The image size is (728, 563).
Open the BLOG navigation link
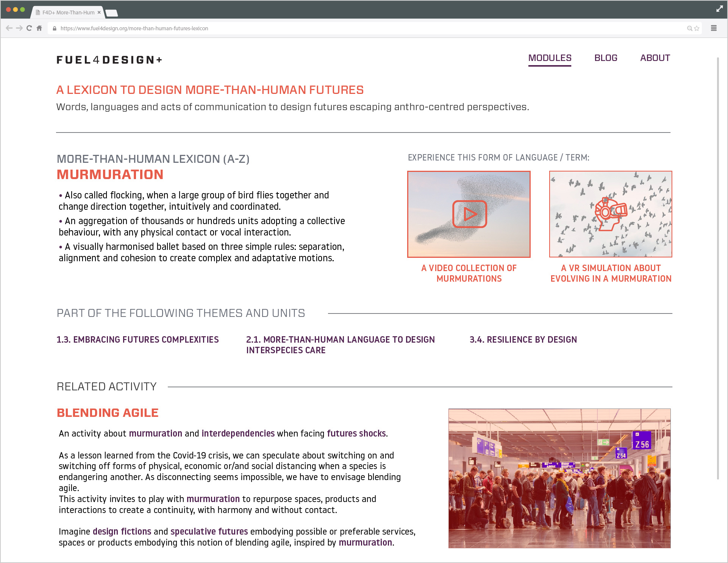tap(606, 58)
